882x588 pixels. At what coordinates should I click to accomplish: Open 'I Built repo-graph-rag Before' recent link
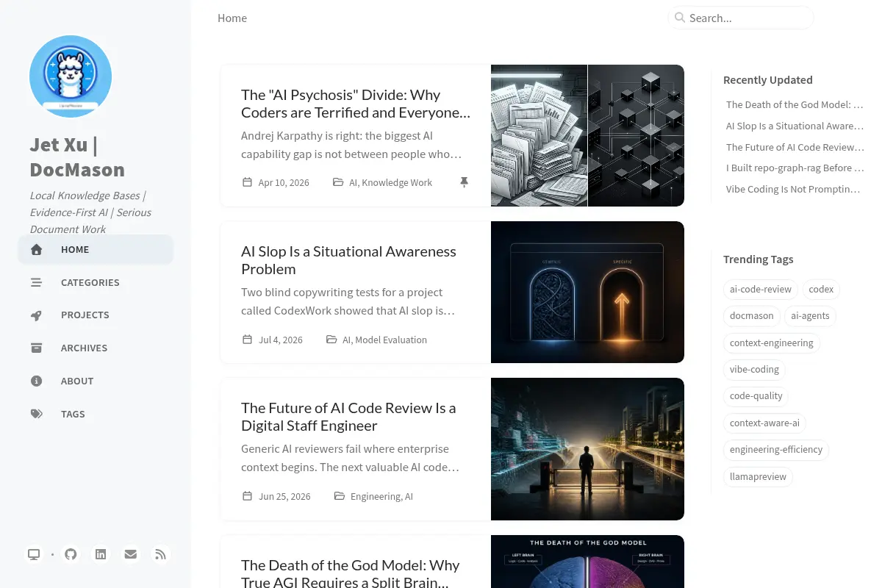pyautogui.click(x=795, y=168)
